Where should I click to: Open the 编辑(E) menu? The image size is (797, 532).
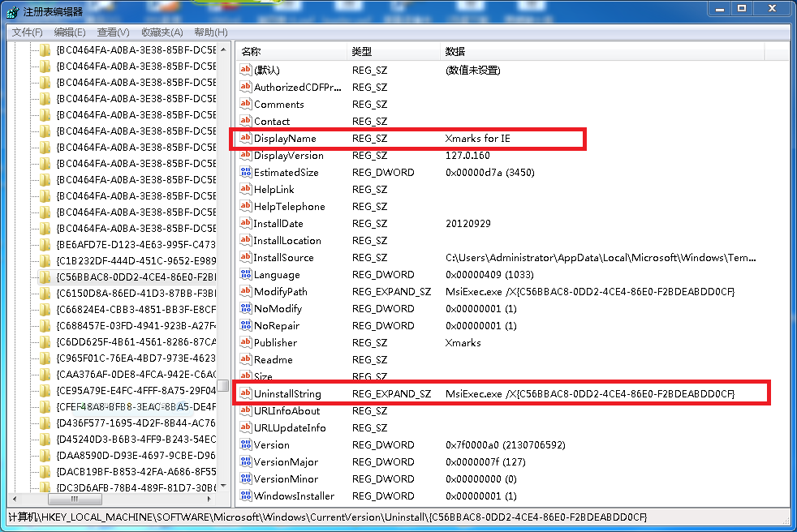[69, 32]
